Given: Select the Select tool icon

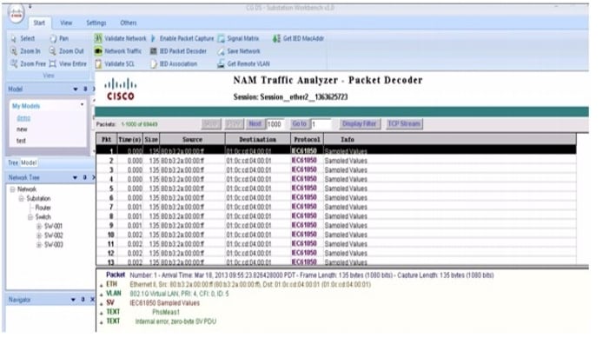Looking at the screenshot, I should click(15, 39).
